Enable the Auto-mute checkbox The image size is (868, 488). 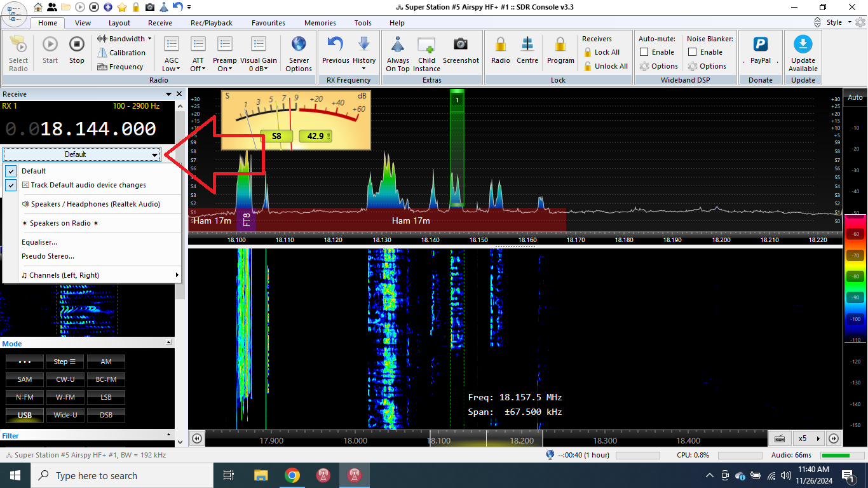pyautogui.click(x=644, y=52)
